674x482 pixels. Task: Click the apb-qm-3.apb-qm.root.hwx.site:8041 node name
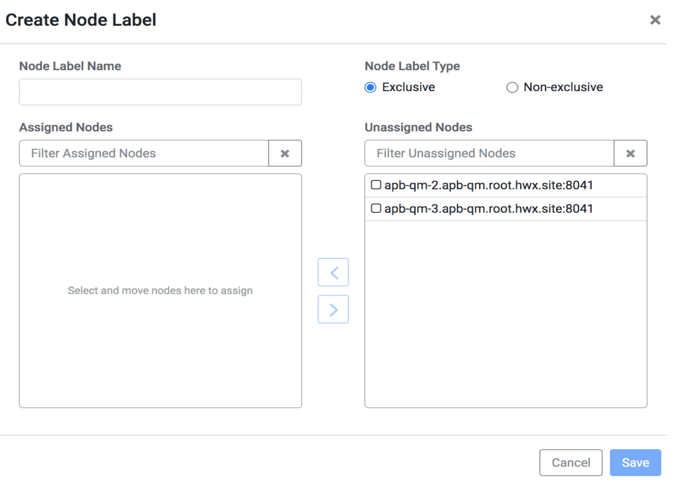click(x=489, y=209)
